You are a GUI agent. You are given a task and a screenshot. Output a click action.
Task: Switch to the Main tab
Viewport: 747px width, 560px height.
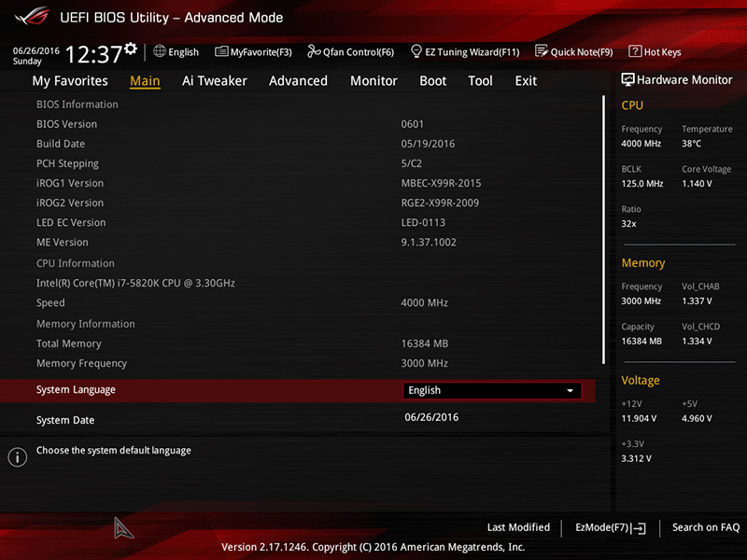click(145, 81)
